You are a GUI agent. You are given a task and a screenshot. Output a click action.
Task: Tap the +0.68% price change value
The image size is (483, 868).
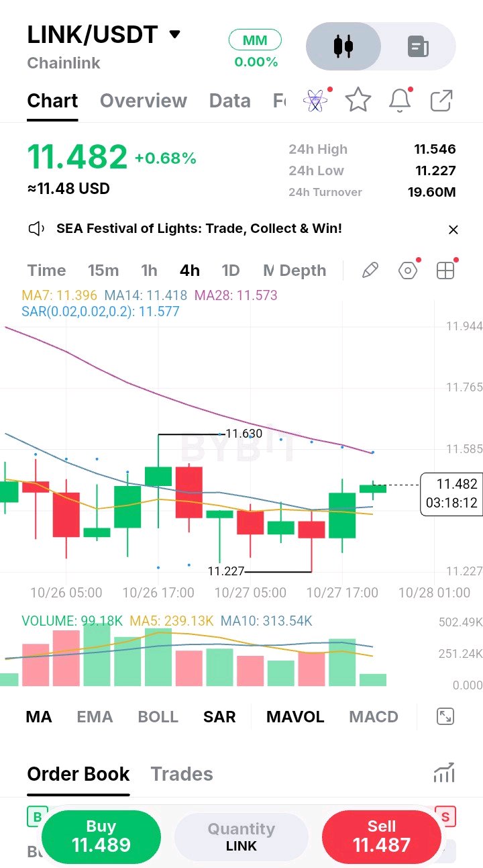coord(166,158)
